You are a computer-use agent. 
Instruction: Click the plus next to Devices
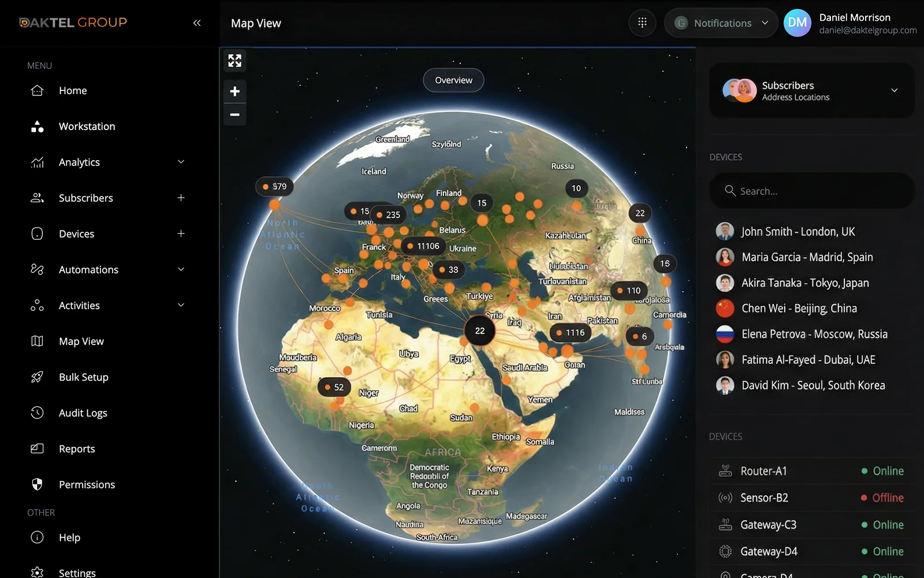click(181, 234)
